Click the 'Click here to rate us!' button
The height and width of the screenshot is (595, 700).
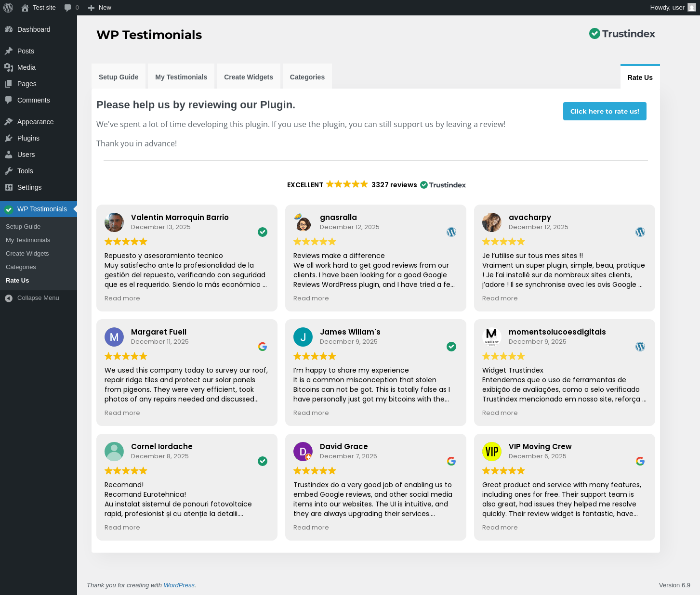pos(605,111)
